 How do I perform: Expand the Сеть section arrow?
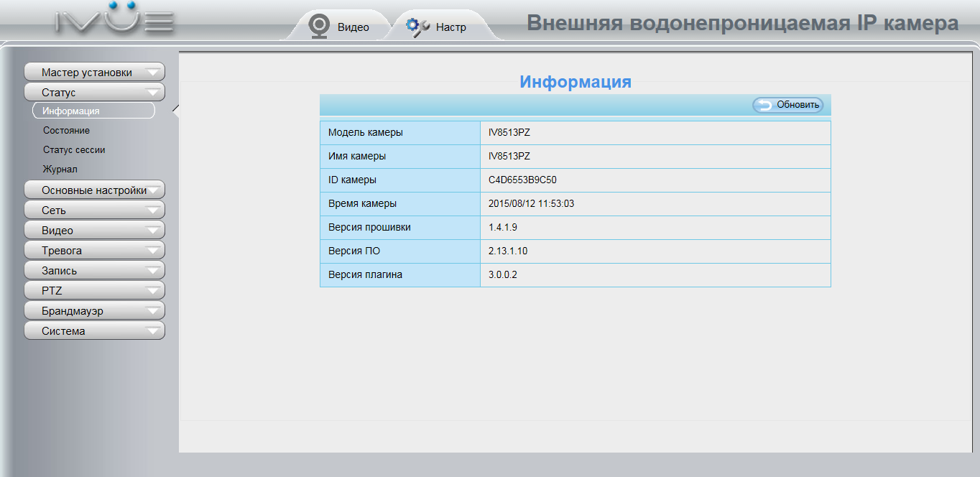[x=152, y=210]
